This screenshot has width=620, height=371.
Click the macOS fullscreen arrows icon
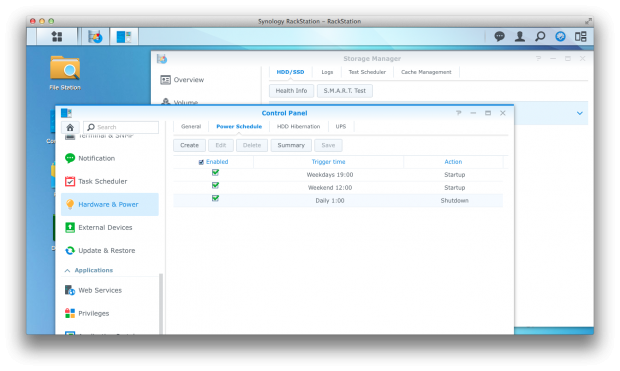(588, 21)
